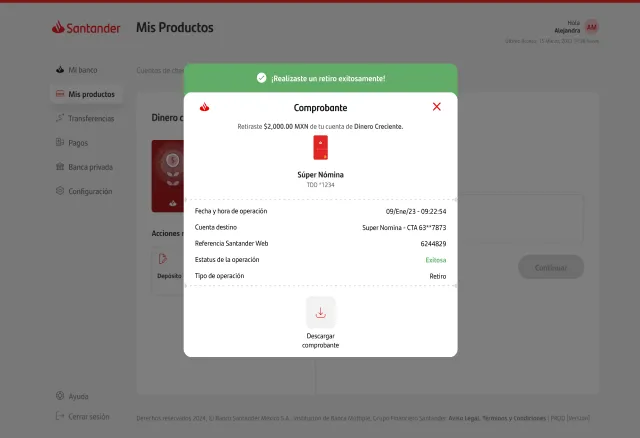Click the date value 09/Ene/23 - 09:22:54
Screen dimensions: 640x438
point(416,211)
